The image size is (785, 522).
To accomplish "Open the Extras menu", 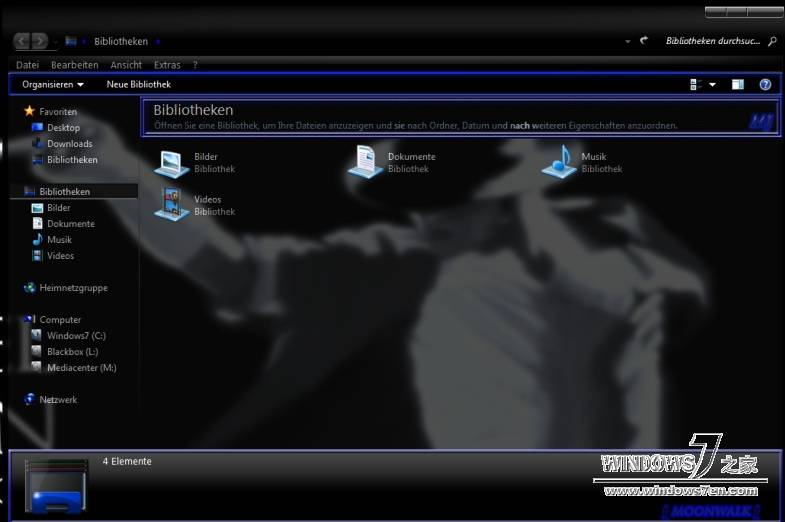I will pyautogui.click(x=167, y=65).
